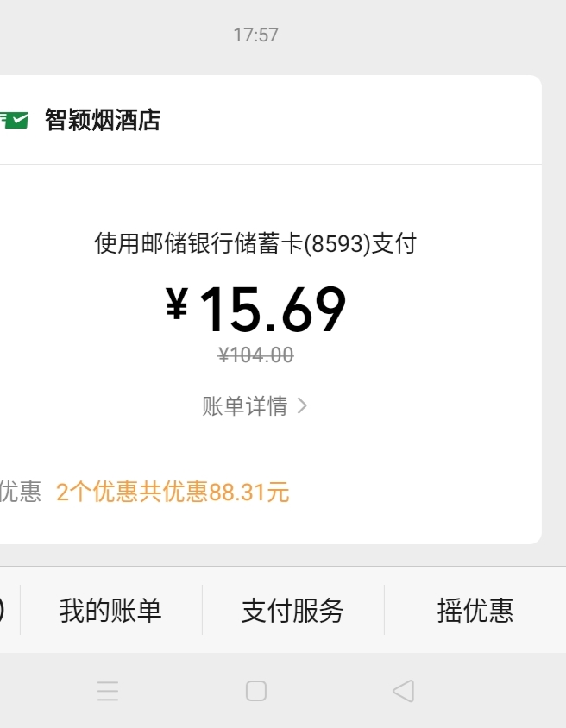View the 2个优惠共优惠88.31元 discount details
The height and width of the screenshot is (728, 566).
[173, 493]
